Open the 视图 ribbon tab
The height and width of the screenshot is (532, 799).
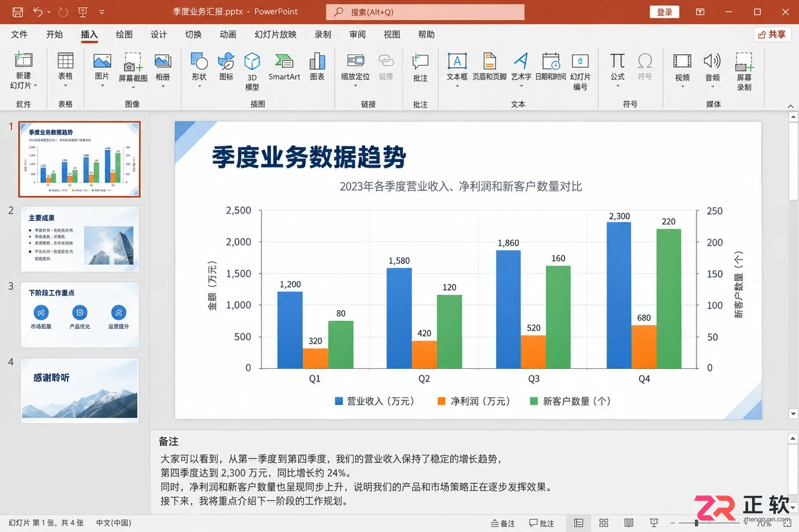pyautogui.click(x=392, y=35)
